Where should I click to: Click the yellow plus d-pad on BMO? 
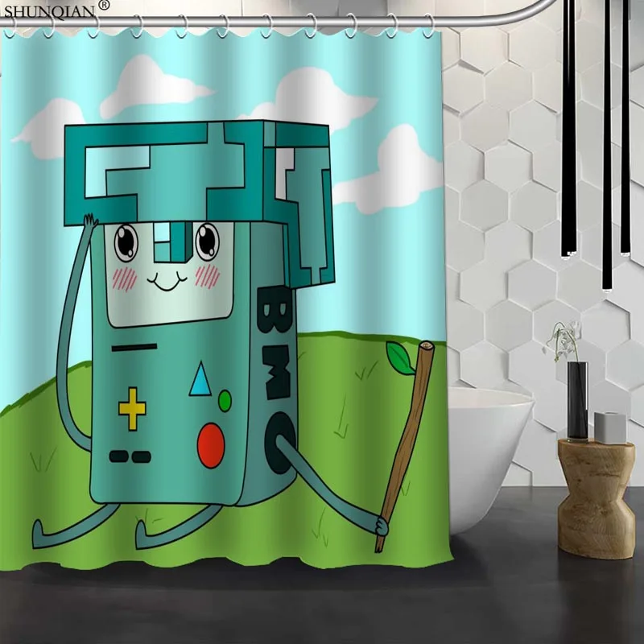[132, 408]
